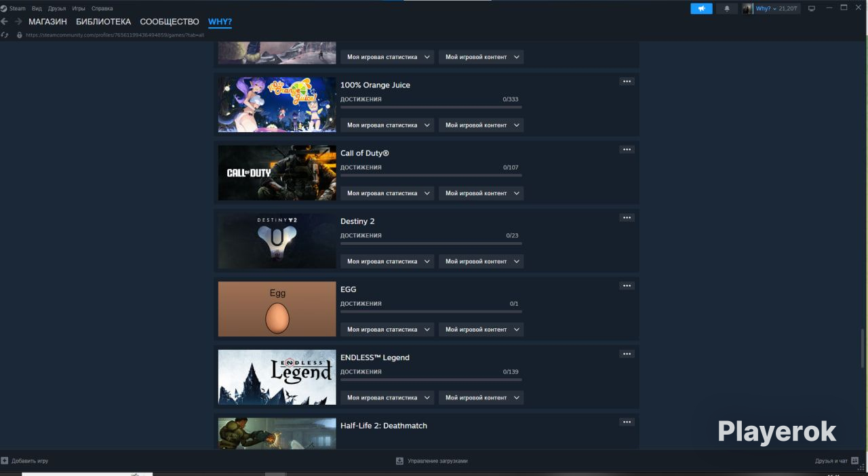
Task: Switch to WHY? profile tab
Action: pos(220,22)
